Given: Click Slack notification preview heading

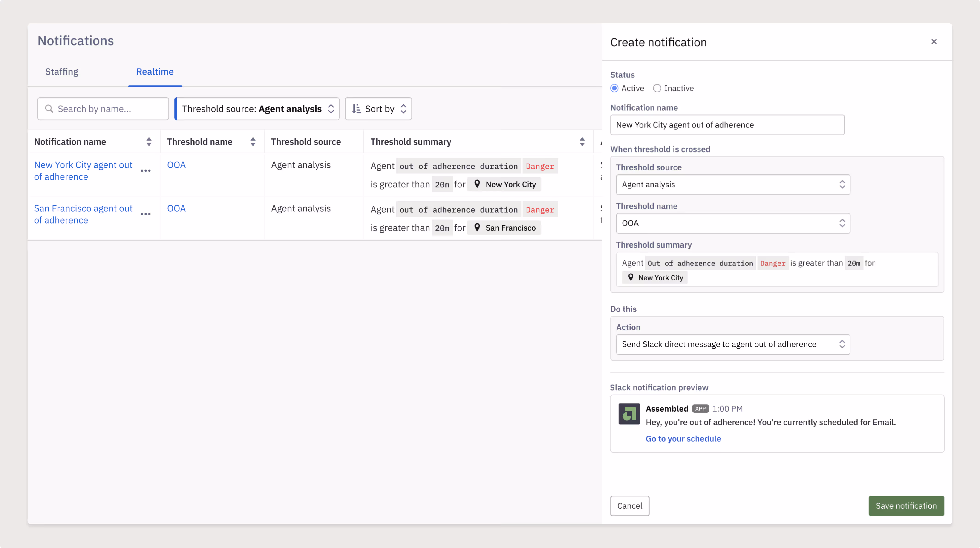Looking at the screenshot, I should tap(659, 387).
